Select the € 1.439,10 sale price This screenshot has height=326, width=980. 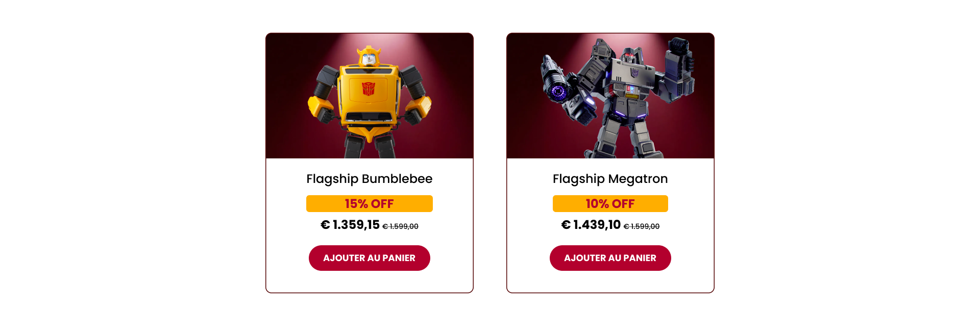point(591,225)
